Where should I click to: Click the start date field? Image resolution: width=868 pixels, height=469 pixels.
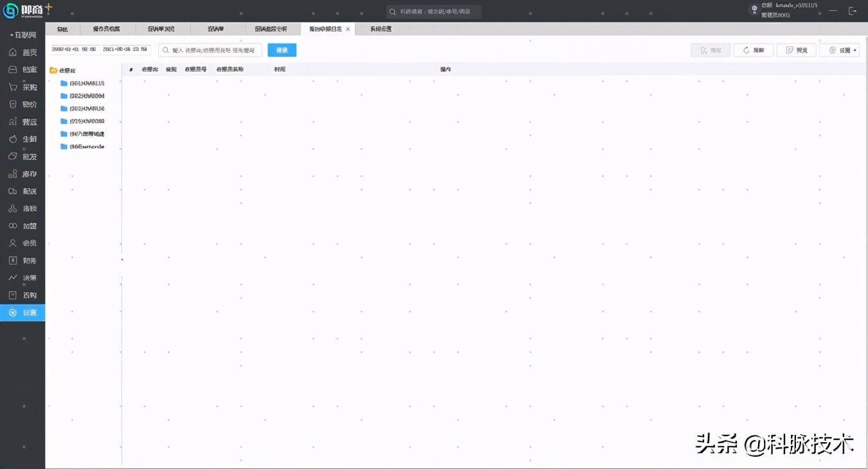click(74, 49)
